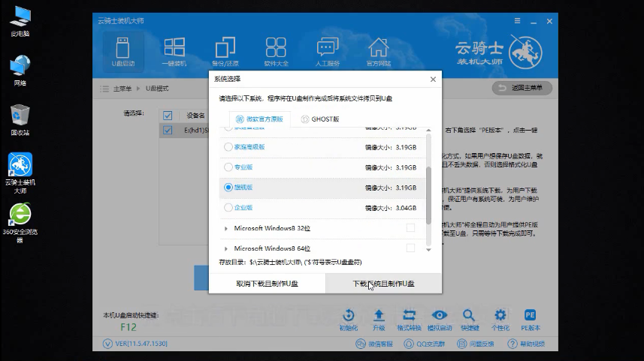Image resolution: width=644 pixels, height=361 pixels.
Task: Open 网络 desktop icon
Action: 20,71
